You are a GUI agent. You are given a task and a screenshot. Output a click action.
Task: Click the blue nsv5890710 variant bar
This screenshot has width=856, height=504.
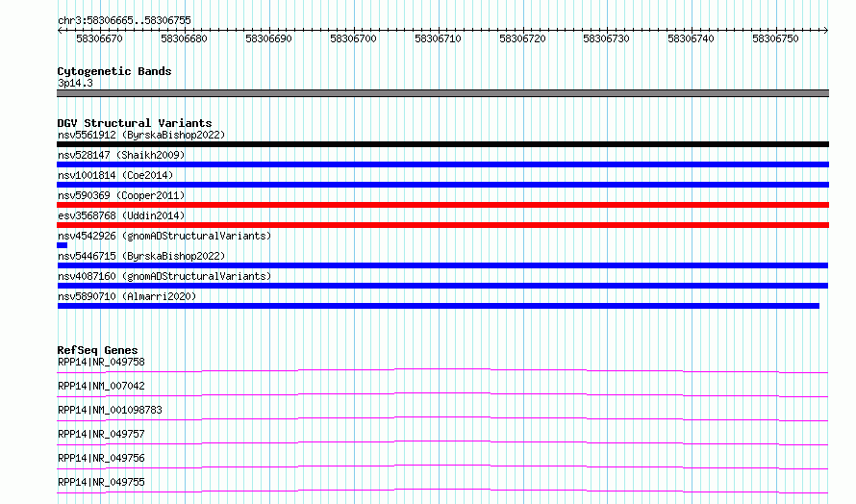point(439,306)
